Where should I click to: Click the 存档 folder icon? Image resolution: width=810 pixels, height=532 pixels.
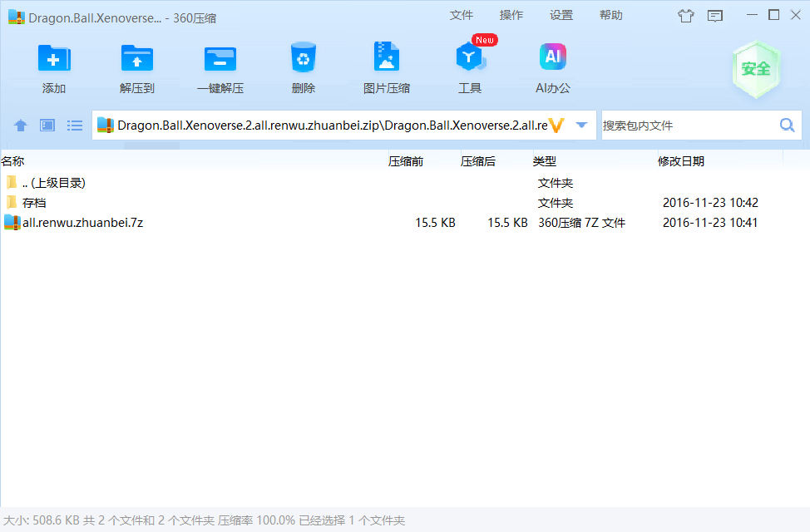(x=12, y=203)
